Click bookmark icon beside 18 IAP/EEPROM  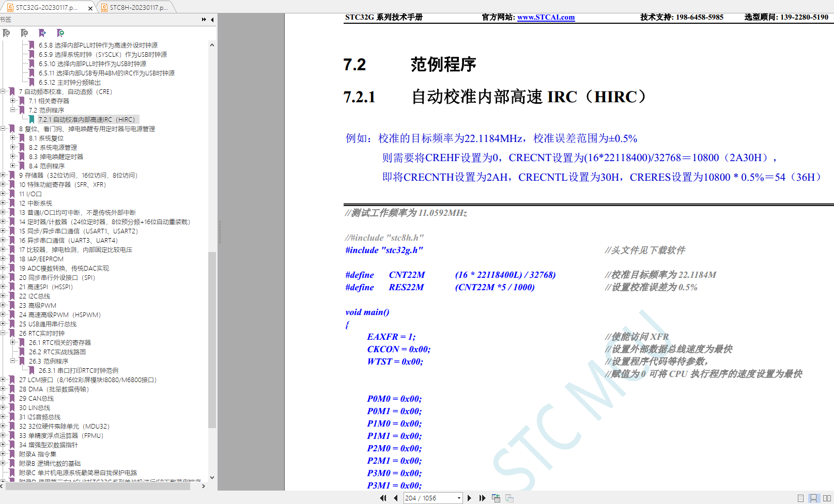[12, 259]
